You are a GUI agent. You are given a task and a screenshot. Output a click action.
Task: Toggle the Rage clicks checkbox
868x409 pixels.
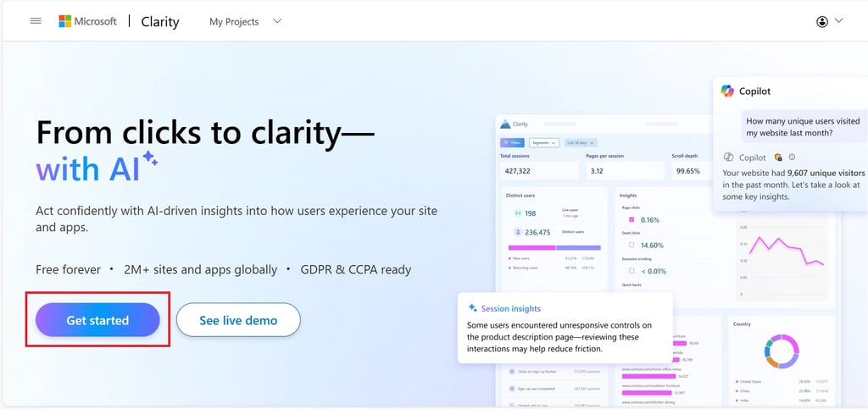coord(631,219)
